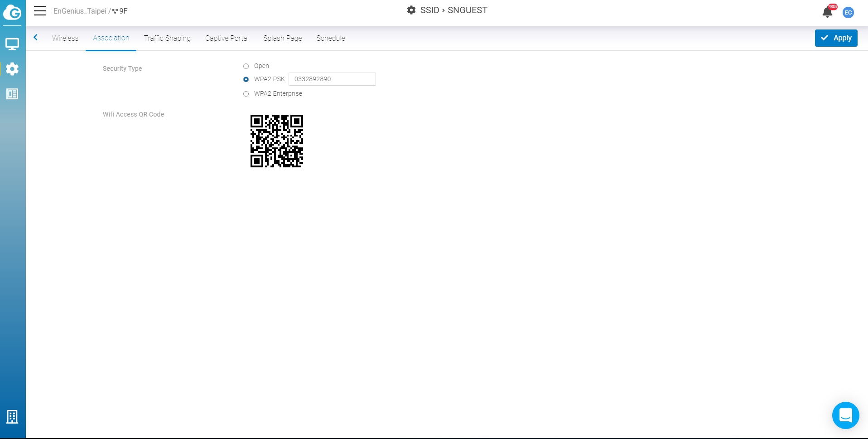Screen dimensions: 868x439
Task: Select the WPA2 Enterprise option
Action: pos(246,94)
